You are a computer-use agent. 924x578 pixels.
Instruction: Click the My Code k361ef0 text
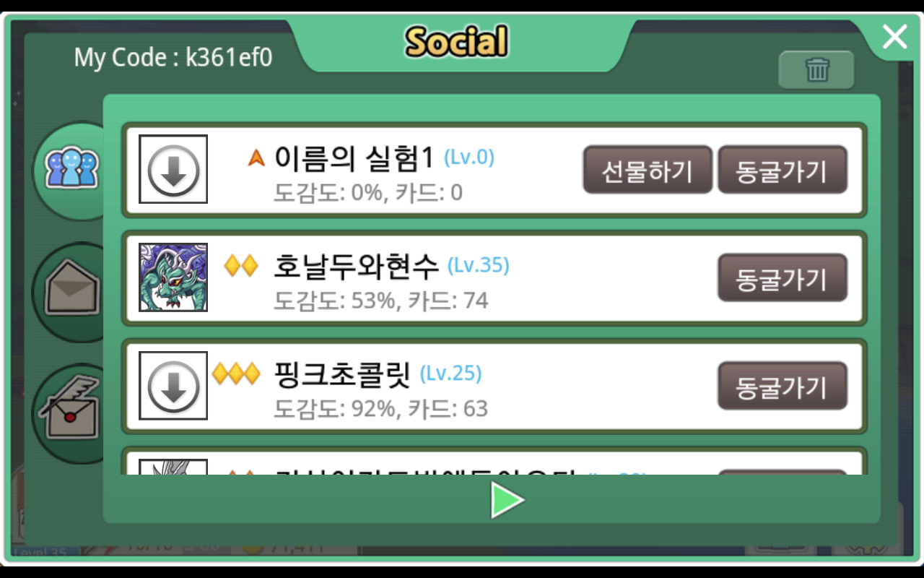coord(173,57)
